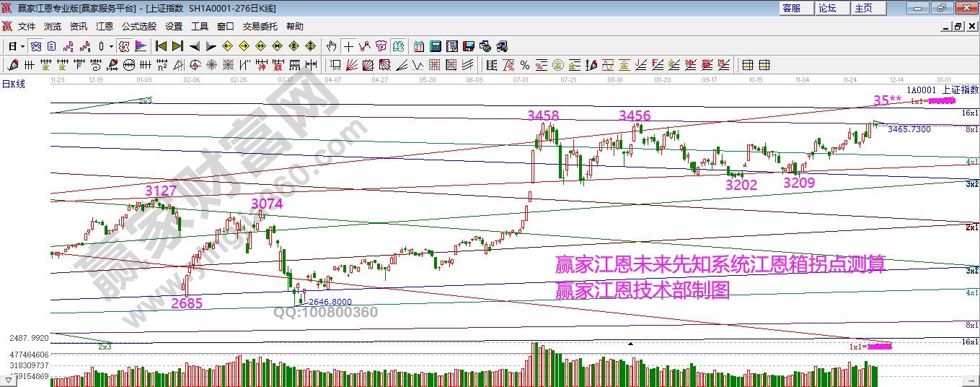Click the 客服 button
Image resolution: width=980 pixels, height=387 pixels.
791,8
